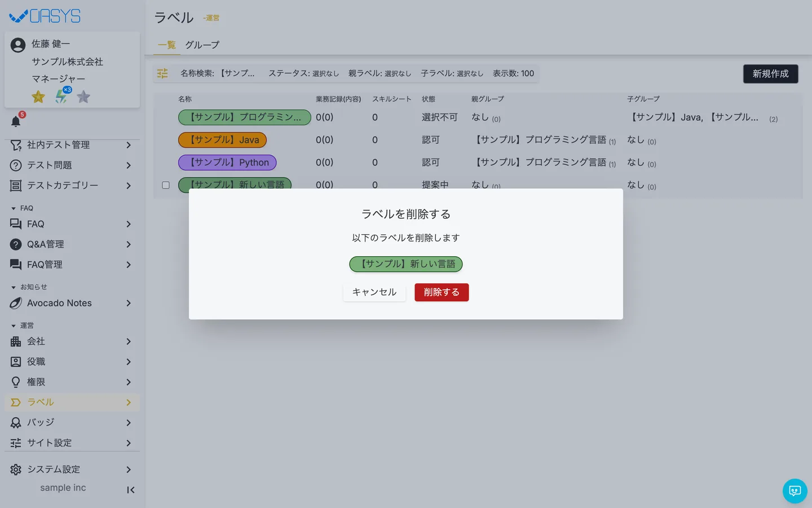
Task: Click the 子グループ cell listing 【サンプル】Java
Action: [703, 117]
